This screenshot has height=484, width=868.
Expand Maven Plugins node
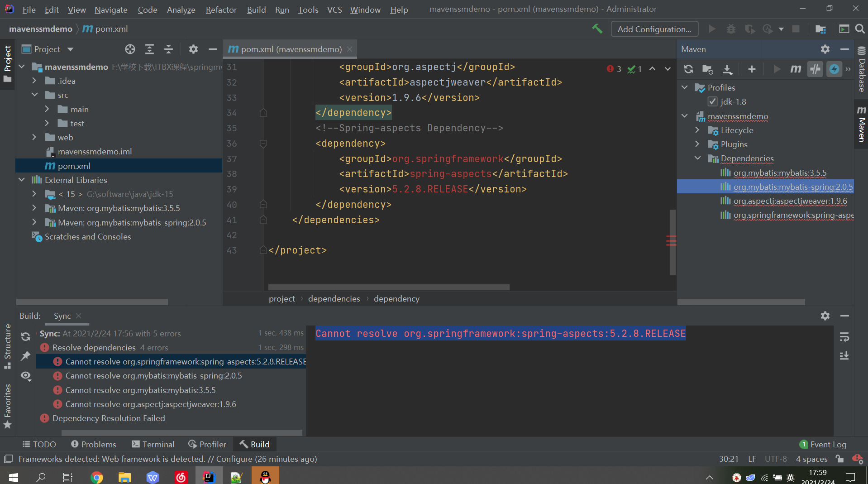coord(697,144)
